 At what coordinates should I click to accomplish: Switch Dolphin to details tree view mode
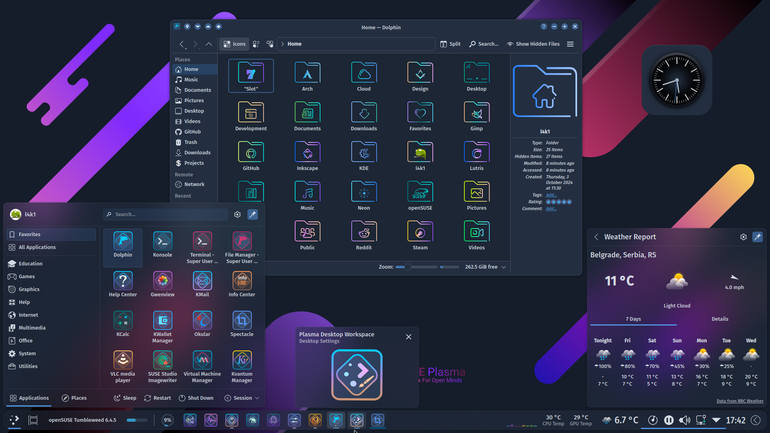click(x=270, y=44)
